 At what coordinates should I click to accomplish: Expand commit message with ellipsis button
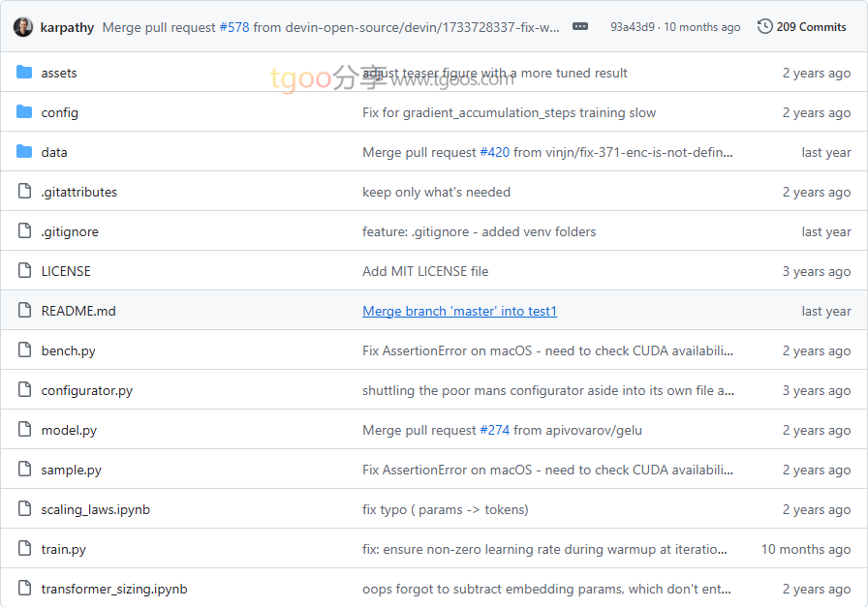click(580, 27)
